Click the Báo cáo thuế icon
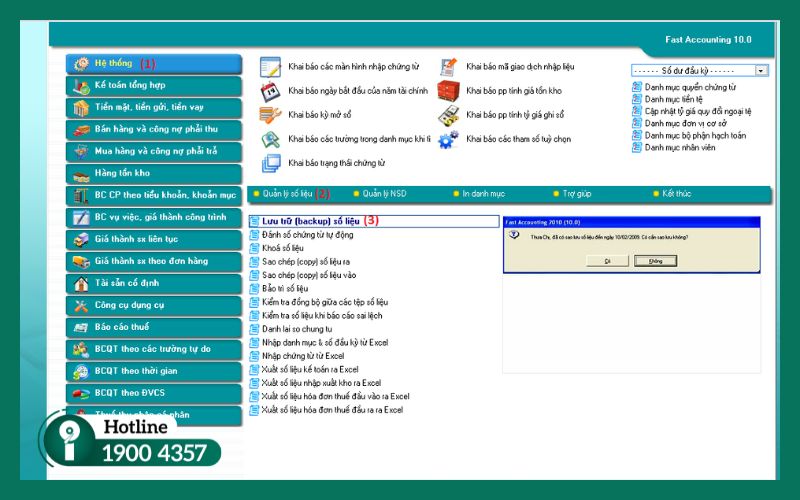 [x=81, y=328]
